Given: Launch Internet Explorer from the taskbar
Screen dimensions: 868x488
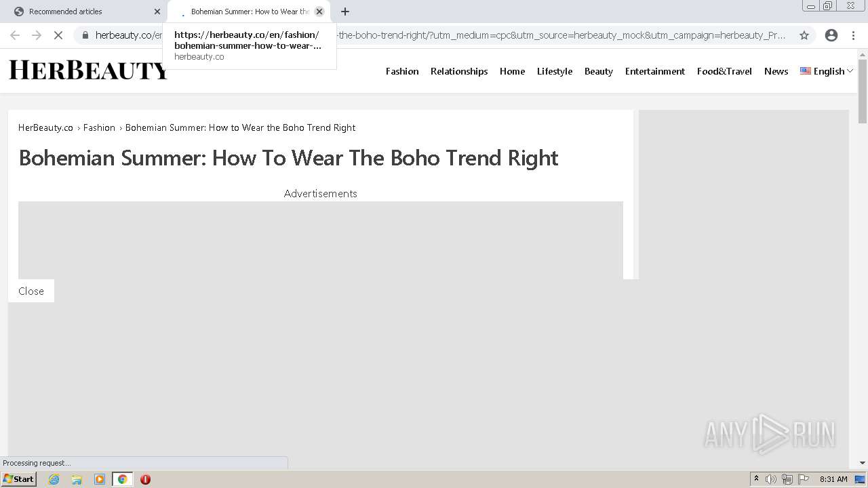Looking at the screenshot, I should (x=54, y=479).
